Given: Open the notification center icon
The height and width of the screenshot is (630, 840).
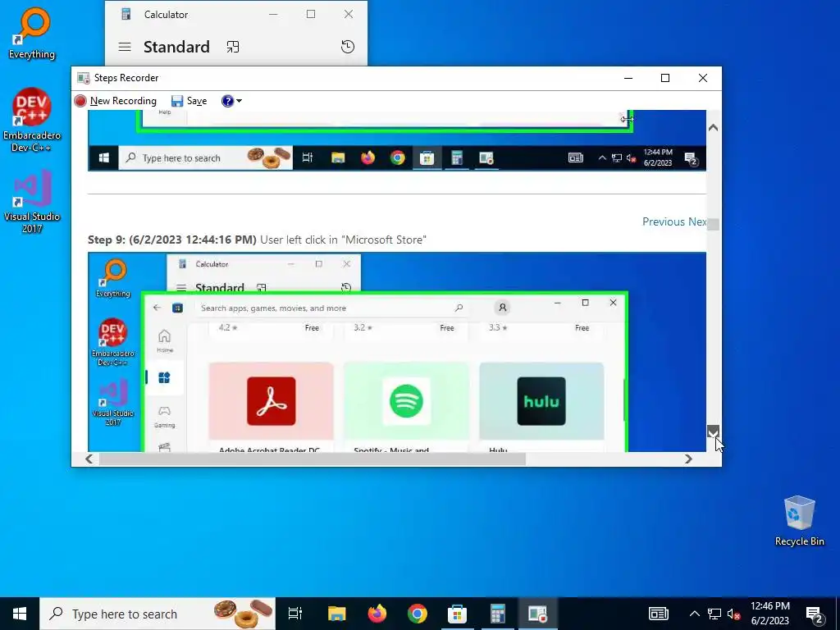Looking at the screenshot, I should [x=815, y=614].
